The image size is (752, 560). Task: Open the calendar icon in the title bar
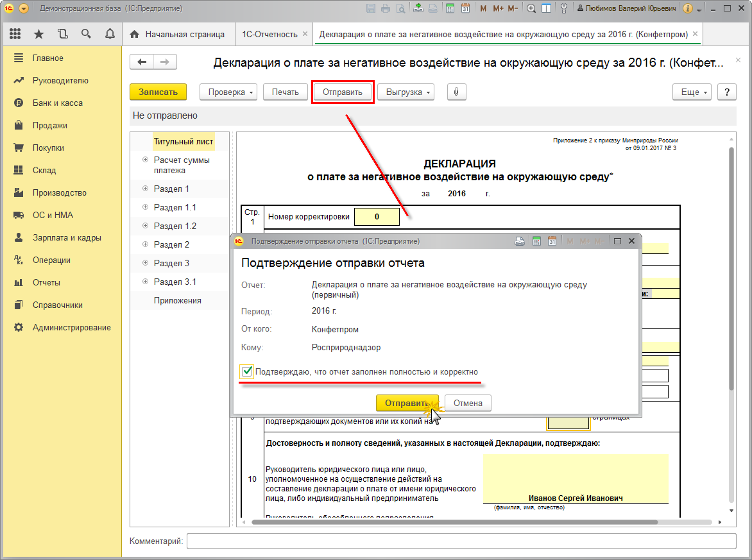[465, 9]
